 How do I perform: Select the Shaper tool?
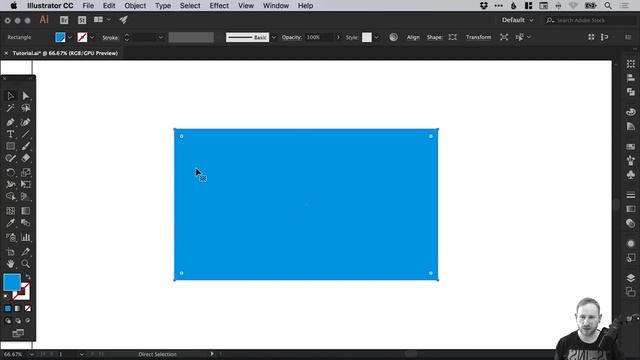click(11, 158)
